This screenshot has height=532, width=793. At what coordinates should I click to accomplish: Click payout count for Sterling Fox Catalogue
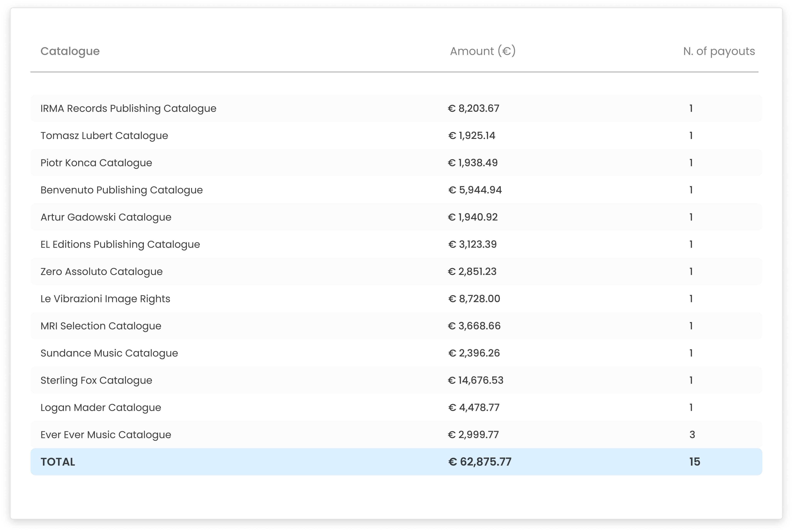[691, 380]
